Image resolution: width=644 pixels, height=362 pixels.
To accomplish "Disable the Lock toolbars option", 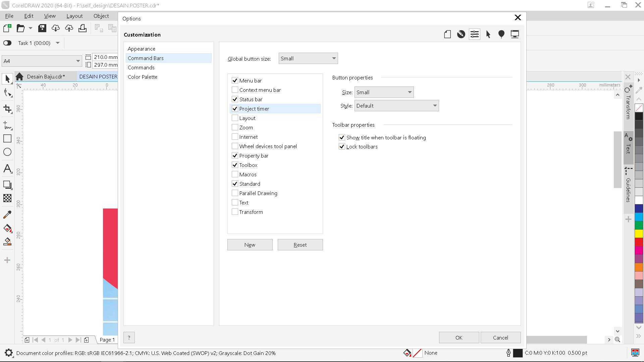I will (x=342, y=146).
